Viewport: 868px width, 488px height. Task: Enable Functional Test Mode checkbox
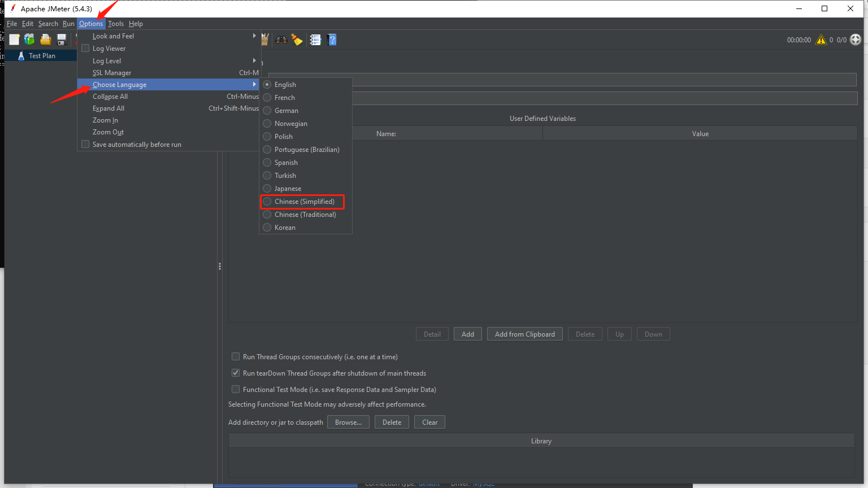[236, 390]
